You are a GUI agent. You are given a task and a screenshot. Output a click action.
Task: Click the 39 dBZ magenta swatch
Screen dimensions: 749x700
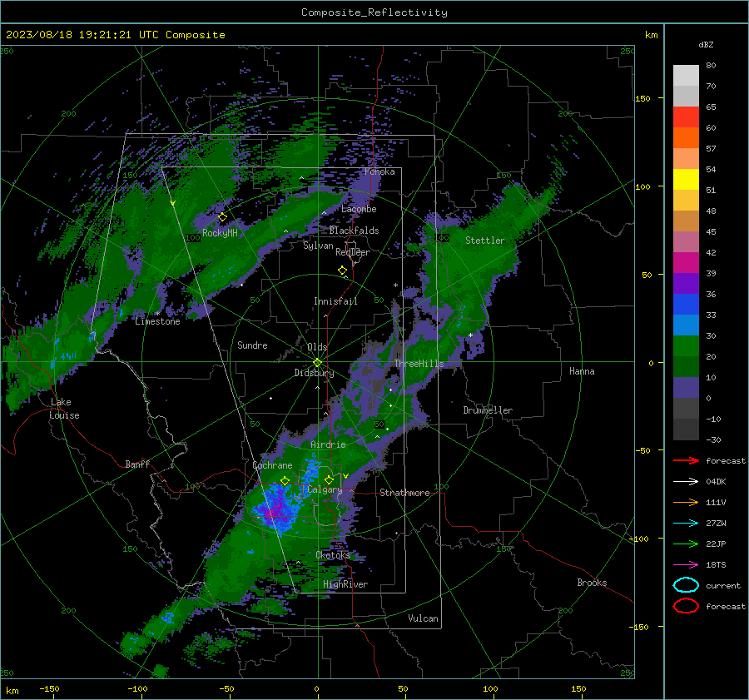click(x=686, y=262)
